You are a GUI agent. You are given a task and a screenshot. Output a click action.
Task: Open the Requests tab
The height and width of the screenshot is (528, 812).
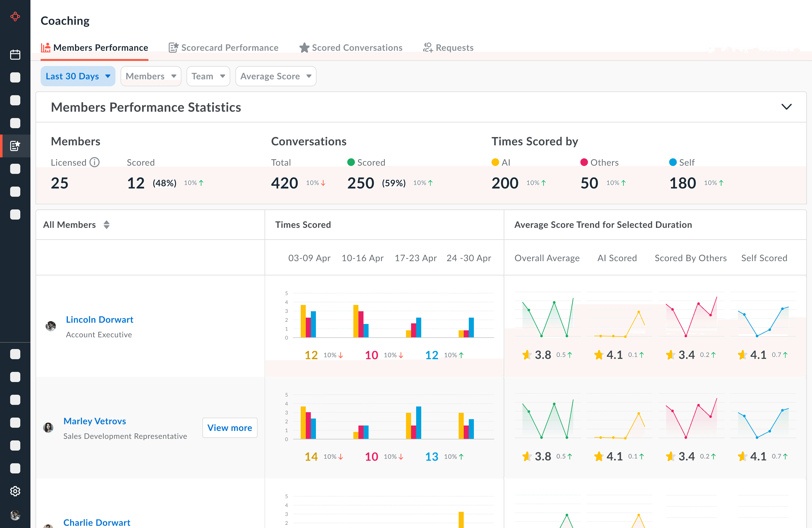tap(448, 48)
